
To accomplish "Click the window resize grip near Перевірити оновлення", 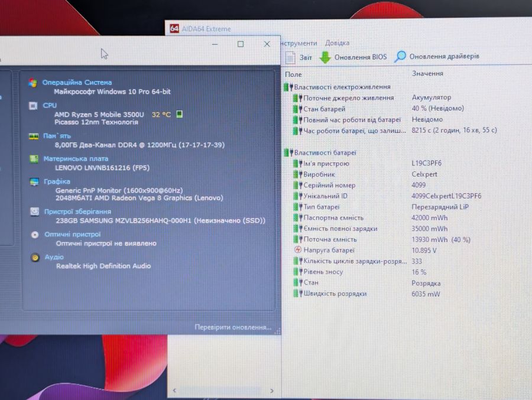I will pos(277,331).
